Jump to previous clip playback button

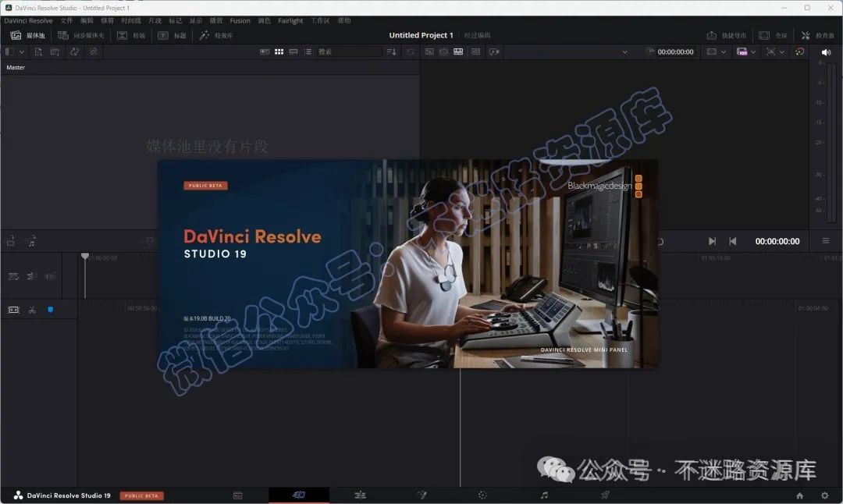pyautogui.click(x=732, y=241)
